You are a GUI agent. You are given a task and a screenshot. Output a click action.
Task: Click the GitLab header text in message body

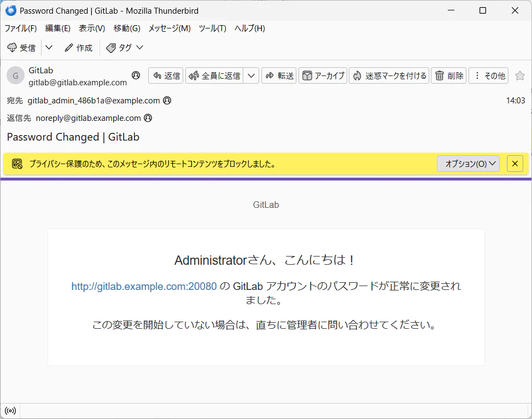tap(266, 205)
